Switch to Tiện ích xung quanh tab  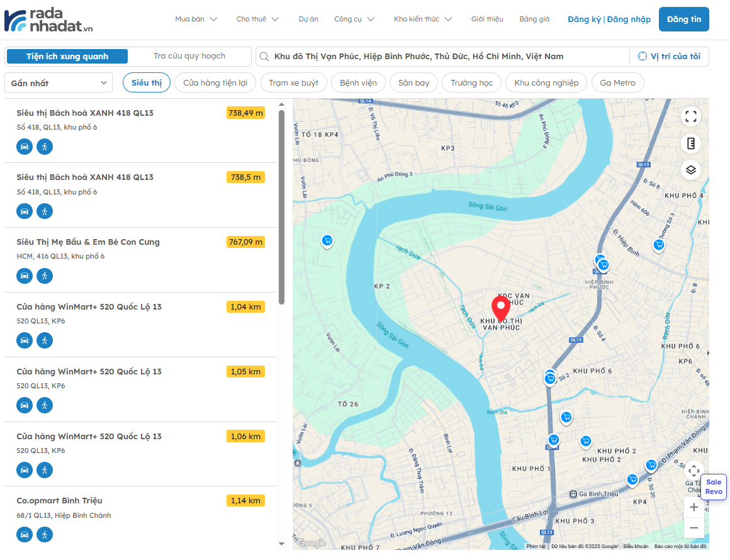pyautogui.click(x=67, y=57)
